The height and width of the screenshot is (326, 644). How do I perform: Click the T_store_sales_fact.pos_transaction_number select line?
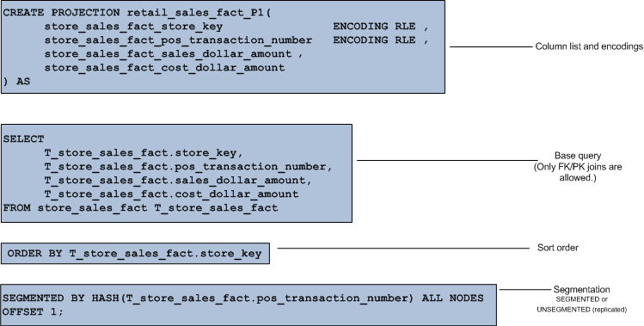188,167
